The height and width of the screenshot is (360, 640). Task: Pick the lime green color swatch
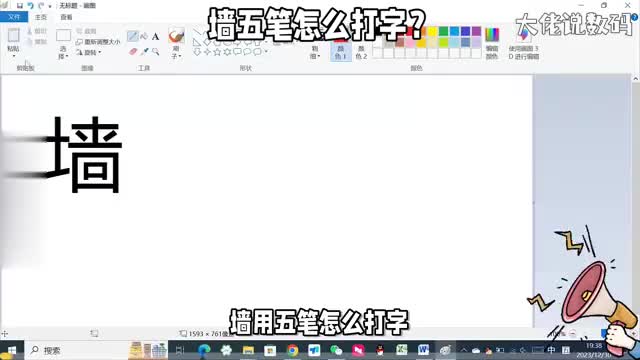pyautogui.click(x=443, y=42)
